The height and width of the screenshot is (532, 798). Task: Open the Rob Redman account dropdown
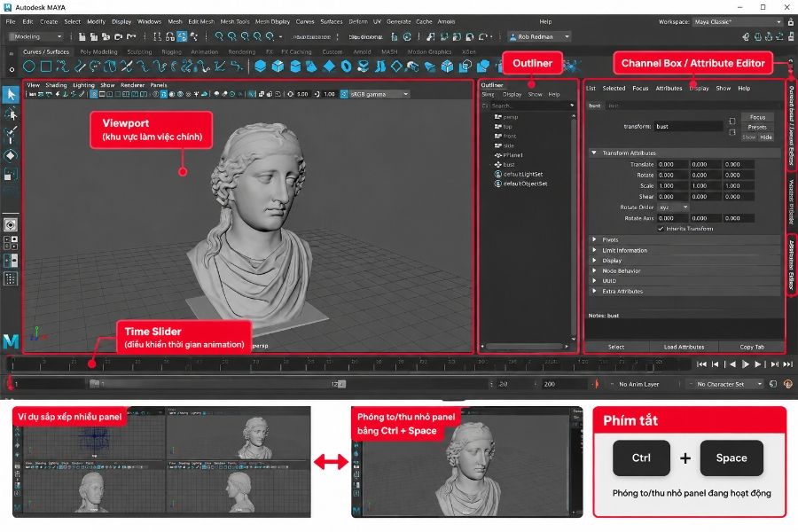[x=539, y=36]
